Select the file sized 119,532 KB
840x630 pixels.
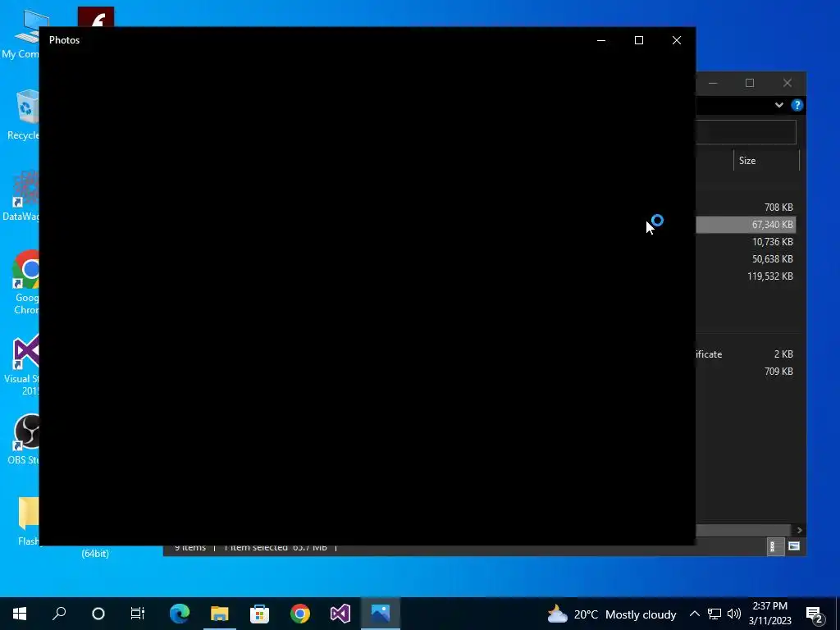(746, 276)
